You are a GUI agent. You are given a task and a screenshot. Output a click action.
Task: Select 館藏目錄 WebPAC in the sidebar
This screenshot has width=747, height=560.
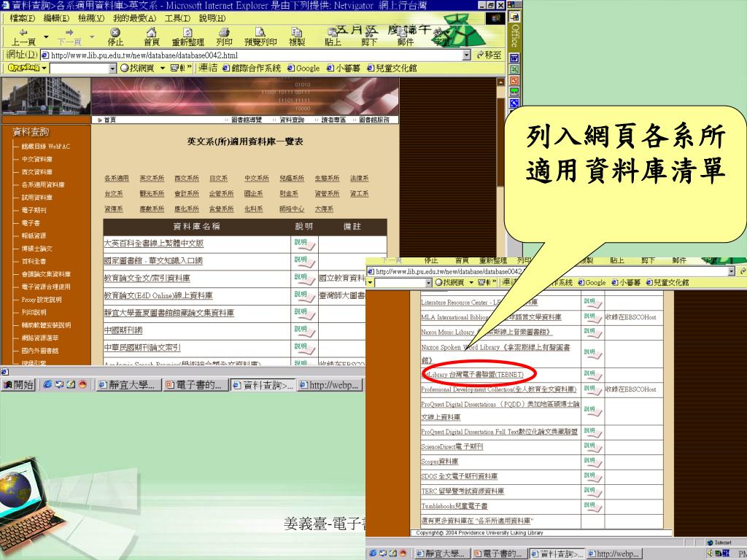click(45, 146)
